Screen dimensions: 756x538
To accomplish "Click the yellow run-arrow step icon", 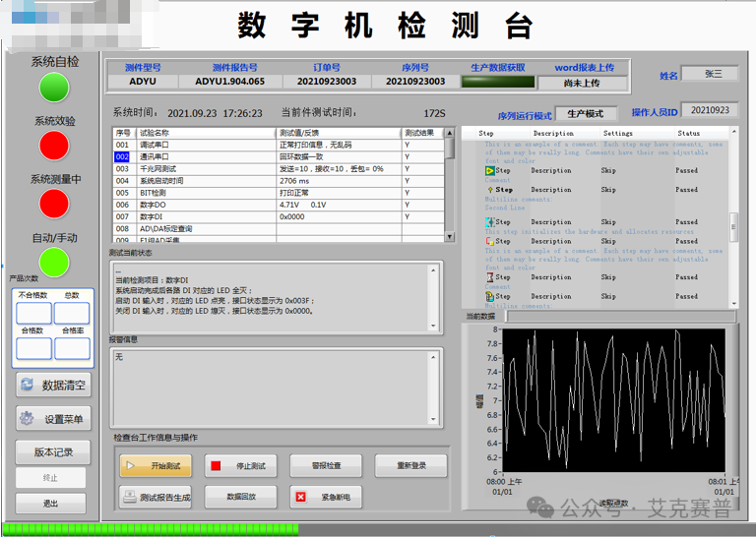I will click(x=490, y=170).
